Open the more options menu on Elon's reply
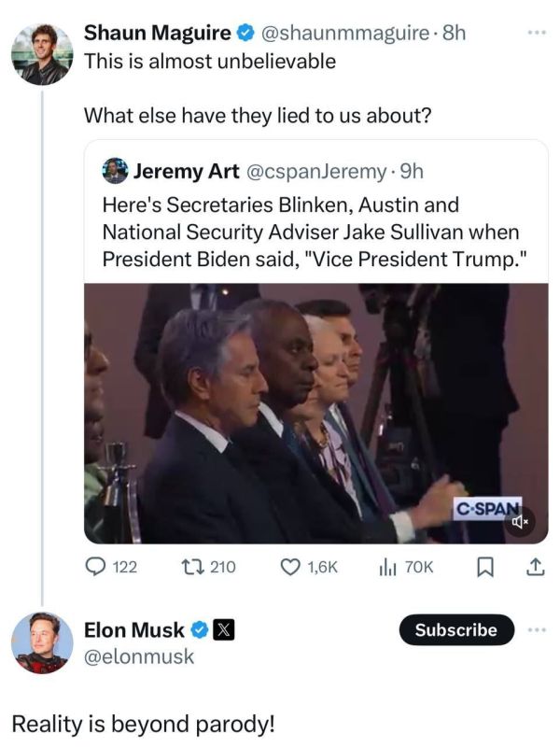Image resolution: width=560 pixels, height=747 pixels. coord(534,630)
